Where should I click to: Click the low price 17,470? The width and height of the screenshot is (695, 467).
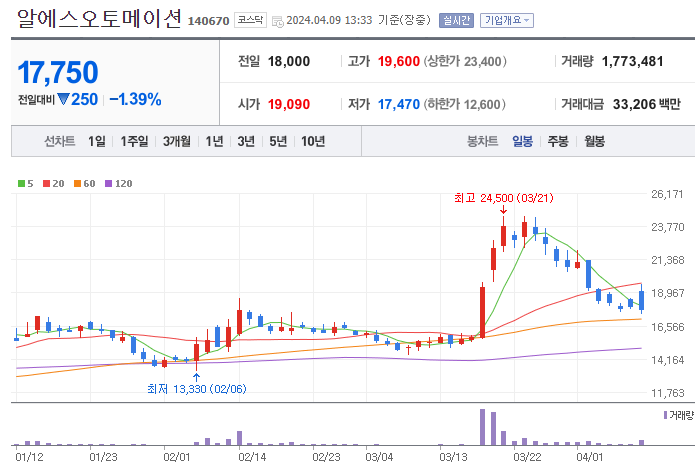tap(398, 105)
